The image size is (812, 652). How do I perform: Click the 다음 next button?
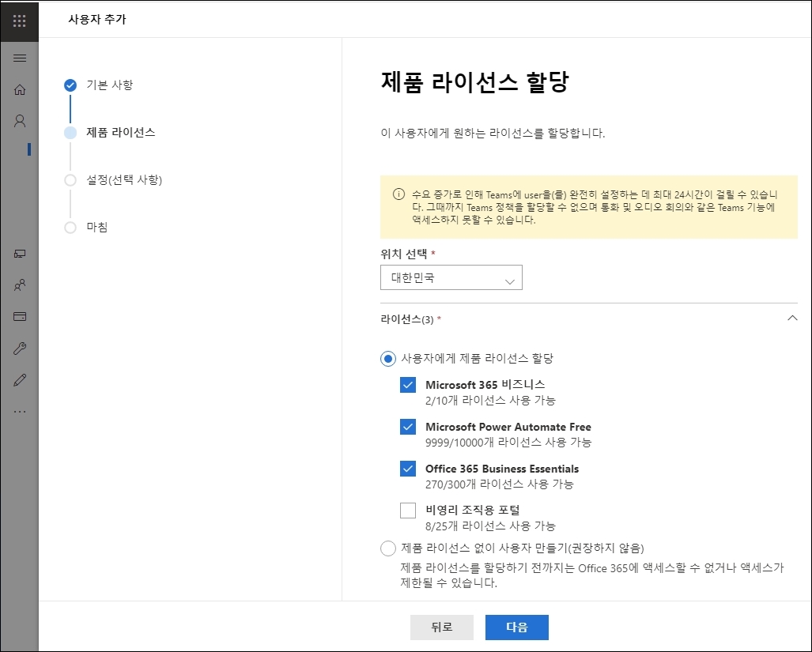click(517, 628)
